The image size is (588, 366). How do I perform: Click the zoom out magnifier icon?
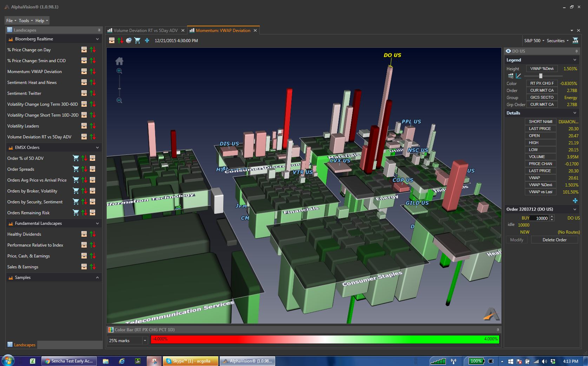click(119, 101)
